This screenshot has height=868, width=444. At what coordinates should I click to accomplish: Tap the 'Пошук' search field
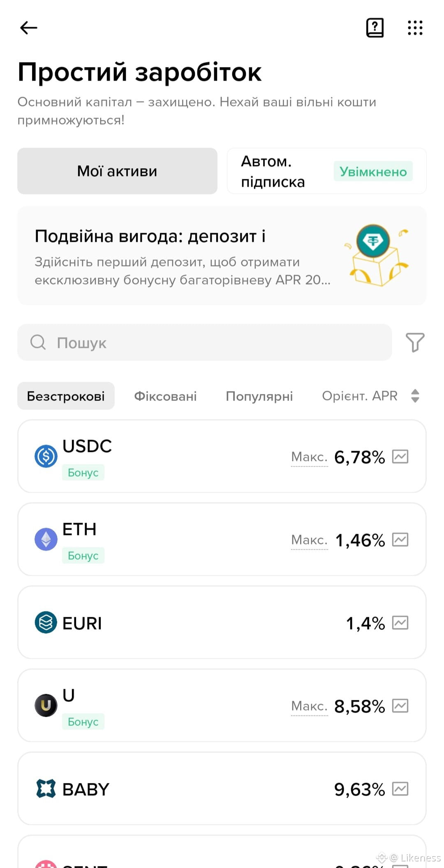pyautogui.click(x=205, y=342)
